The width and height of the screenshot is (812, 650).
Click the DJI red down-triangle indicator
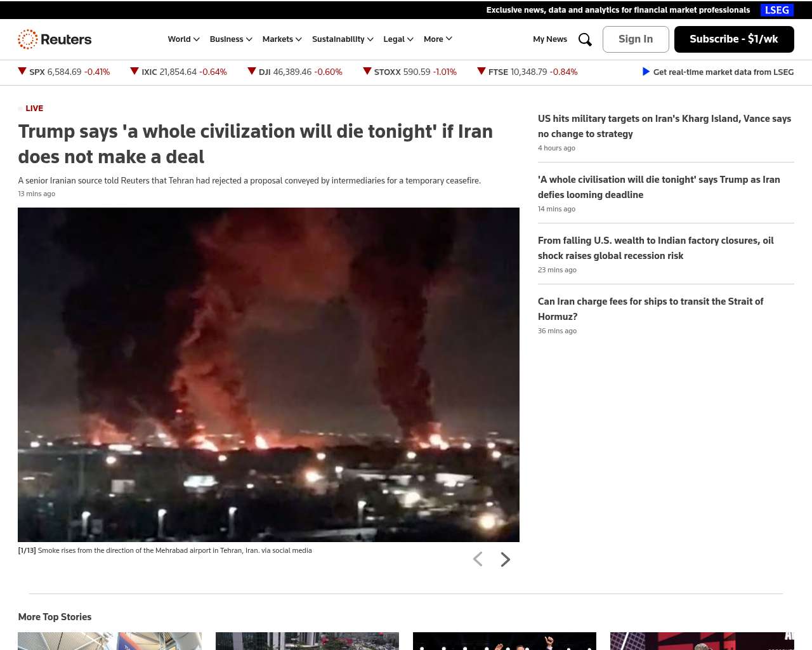tap(252, 71)
